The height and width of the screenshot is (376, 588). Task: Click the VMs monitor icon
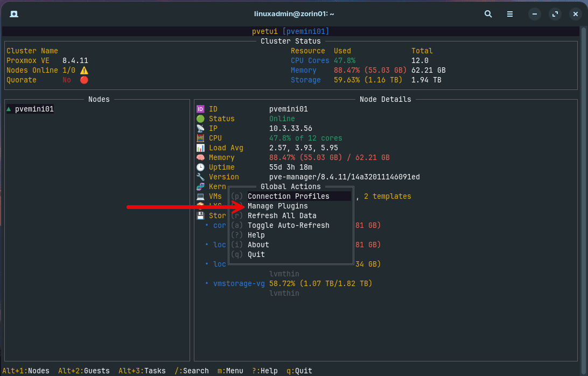201,196
